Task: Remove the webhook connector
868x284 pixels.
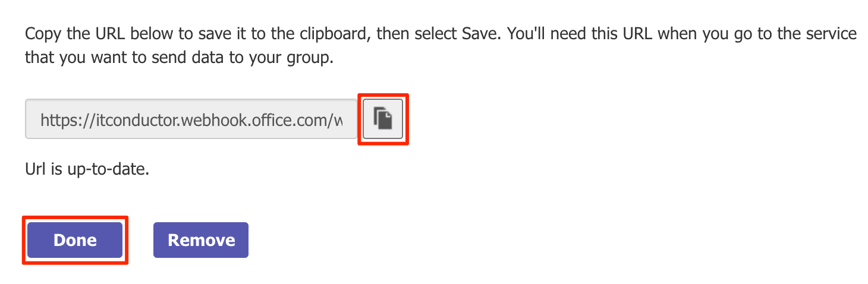Action: pos(201,240)
